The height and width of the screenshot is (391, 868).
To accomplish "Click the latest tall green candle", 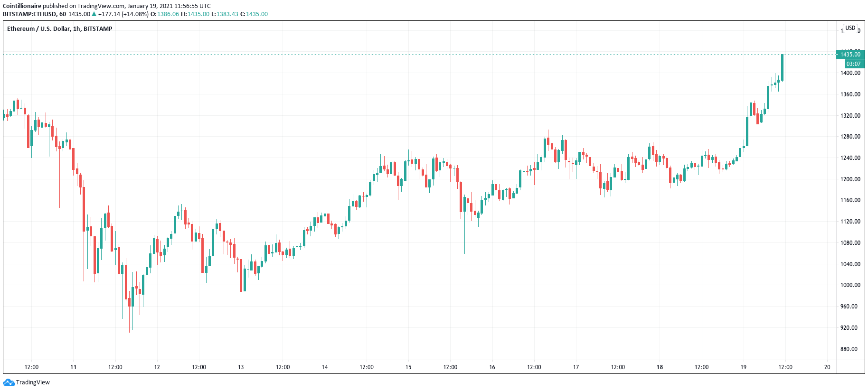I will point(782,67).
